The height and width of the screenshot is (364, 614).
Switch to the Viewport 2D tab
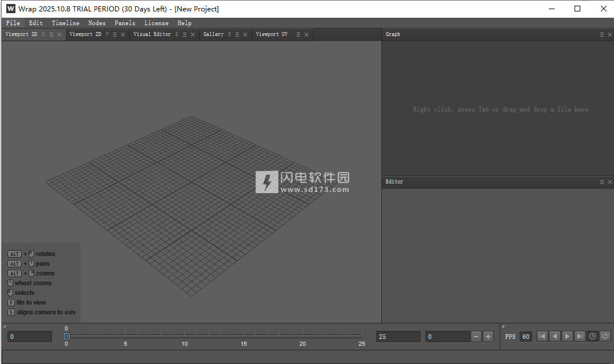(85, 34)
